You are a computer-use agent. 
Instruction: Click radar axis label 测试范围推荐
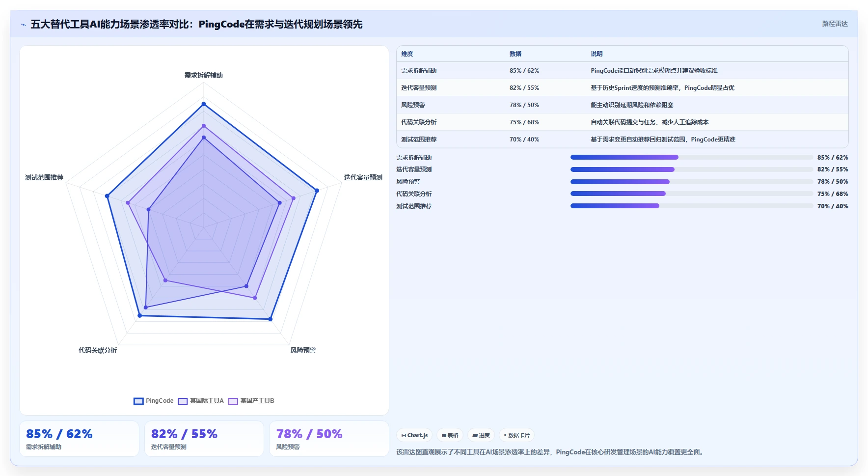pyautogui.click(x=44, y=177)
